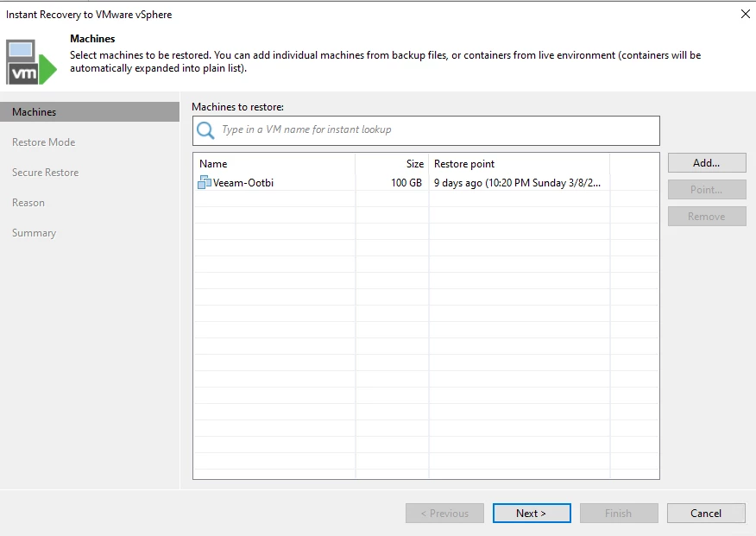Select the Veeam-Ootbi row name
756x536 pixels.
pos(243,183)
